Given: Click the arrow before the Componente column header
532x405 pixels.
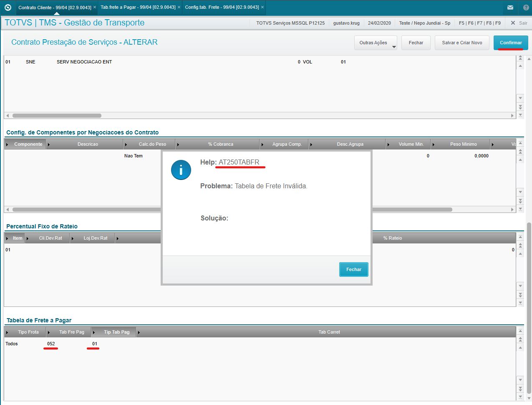Looking at the screenshot, I should 7,144.
